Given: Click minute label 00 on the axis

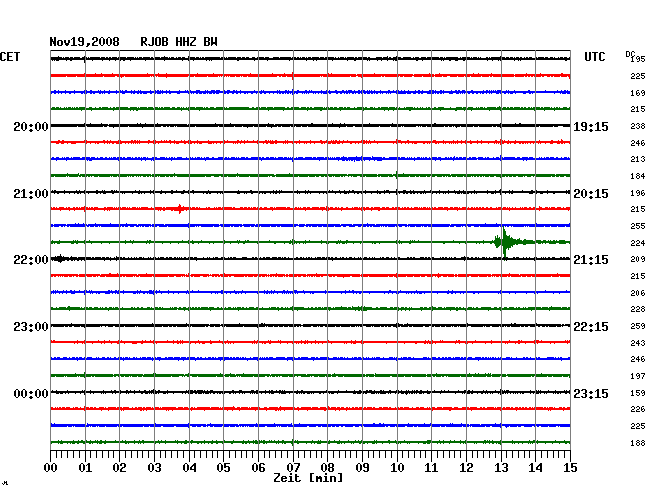Looking at the screenshot, I should tap(51, 467).
